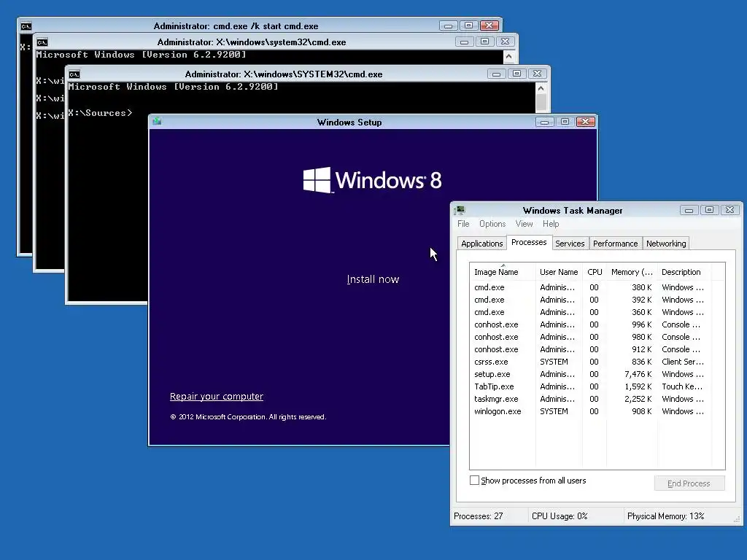
Task: Click the Repair your computer link
Action: pyautogui.click(x=216, y=396)
